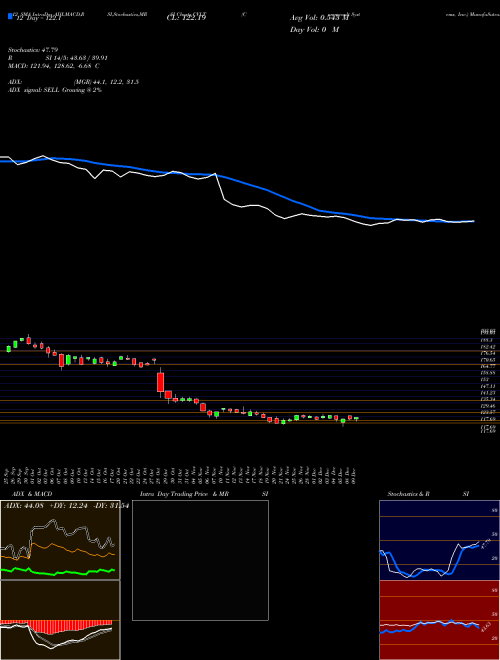The width and height of the screenshot is (500, 660).
Task: Click the RSI 14/5 values 48.63 / 39.91
Action: [60, 58]
